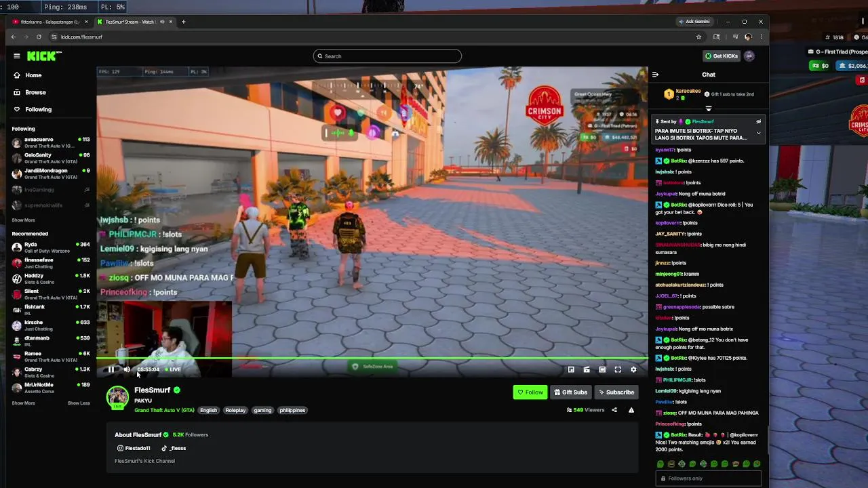The height and width of the screenshot is (488, 868).
Task: Click the Followers only chat input
Action: (x=709, y=479)
